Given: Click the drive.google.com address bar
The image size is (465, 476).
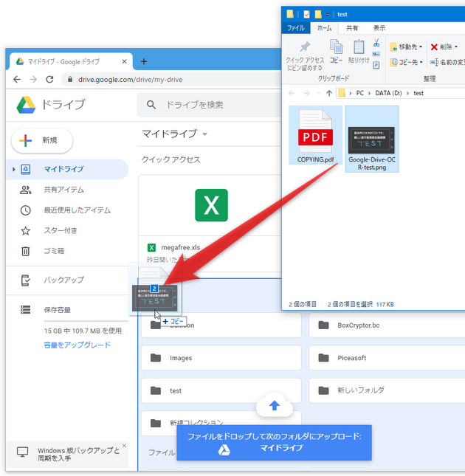Looking at the screenshot, I should (173, 80).
